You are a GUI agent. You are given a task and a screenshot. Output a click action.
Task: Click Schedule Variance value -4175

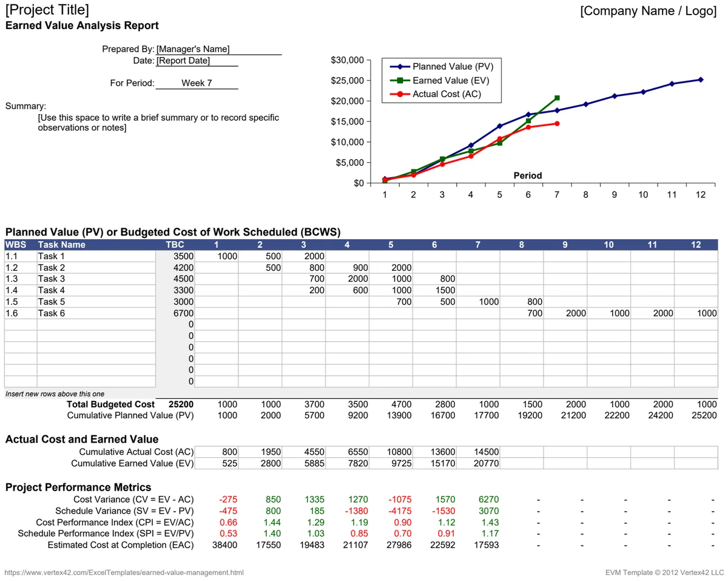click(x=400, y=511)
